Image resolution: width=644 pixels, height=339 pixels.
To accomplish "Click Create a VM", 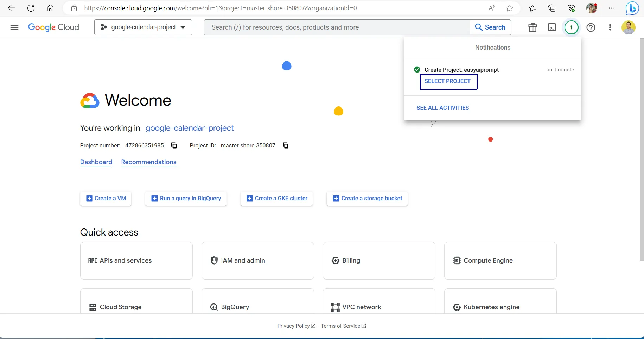I will tap(106, 198).
